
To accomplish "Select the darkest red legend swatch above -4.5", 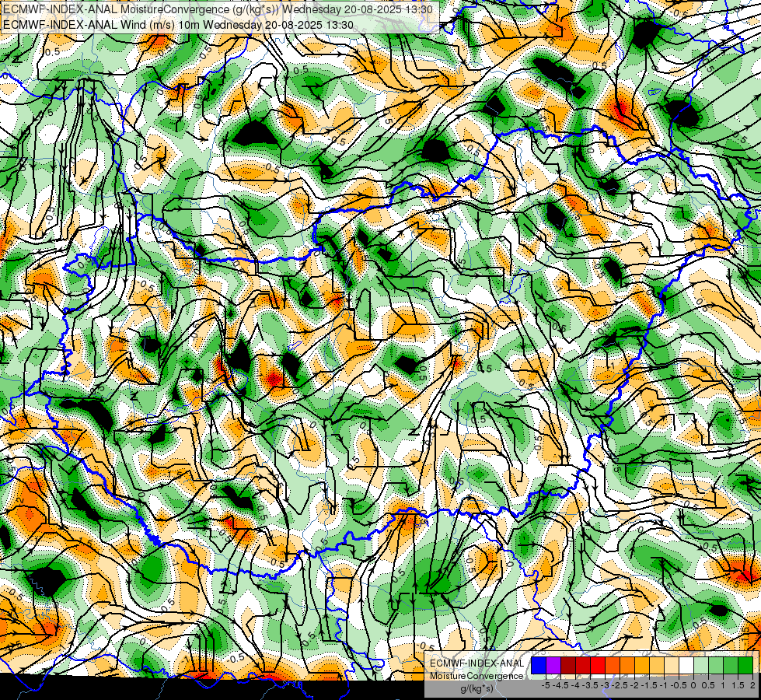I will pos(568,665).
